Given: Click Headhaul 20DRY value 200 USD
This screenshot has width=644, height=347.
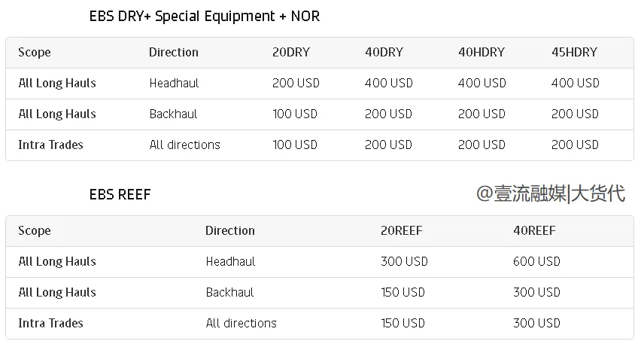Looking at the screenshot, I should tap(296, 84).
